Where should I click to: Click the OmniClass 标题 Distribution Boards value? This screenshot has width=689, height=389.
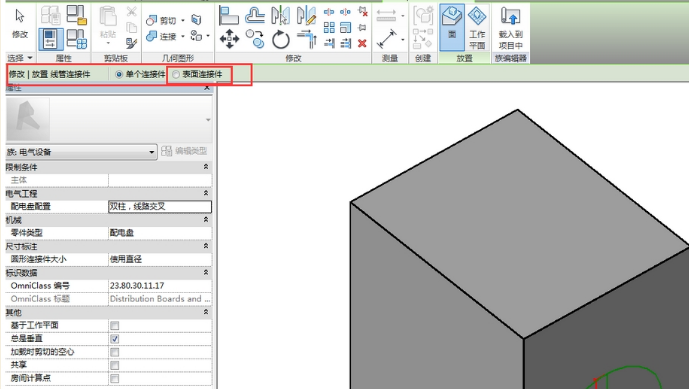pyautogui.click(x=160, y=299)
